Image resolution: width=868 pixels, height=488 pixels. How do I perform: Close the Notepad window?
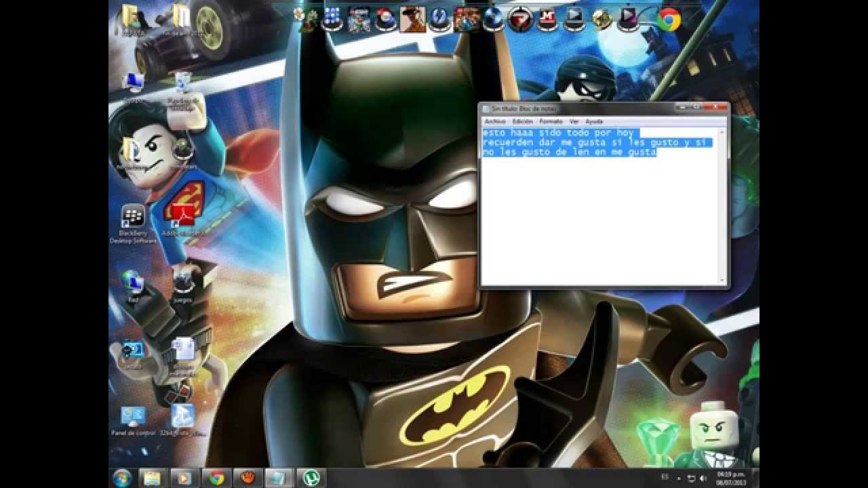716,108
